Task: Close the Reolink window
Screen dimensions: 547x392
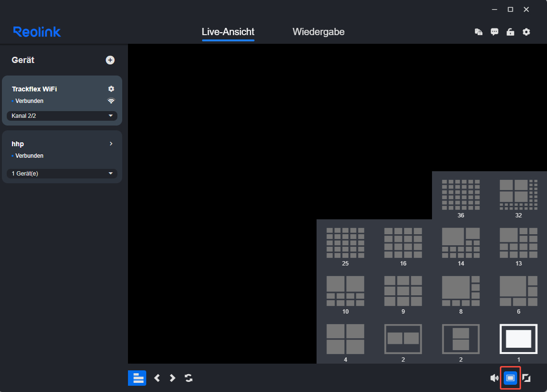Action: pos(526,10)
